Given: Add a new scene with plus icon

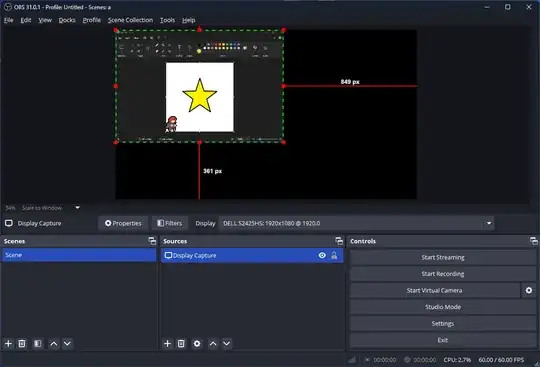Looking at the screenshot, I should click(8, 344).
